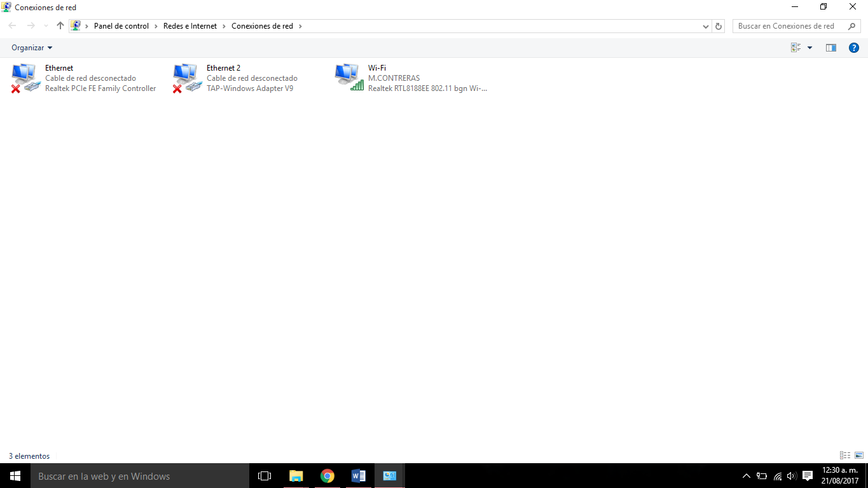Click the Wi-Fi icon in the system tray
Screen dimensions: 868x488
tap(777, 476)
